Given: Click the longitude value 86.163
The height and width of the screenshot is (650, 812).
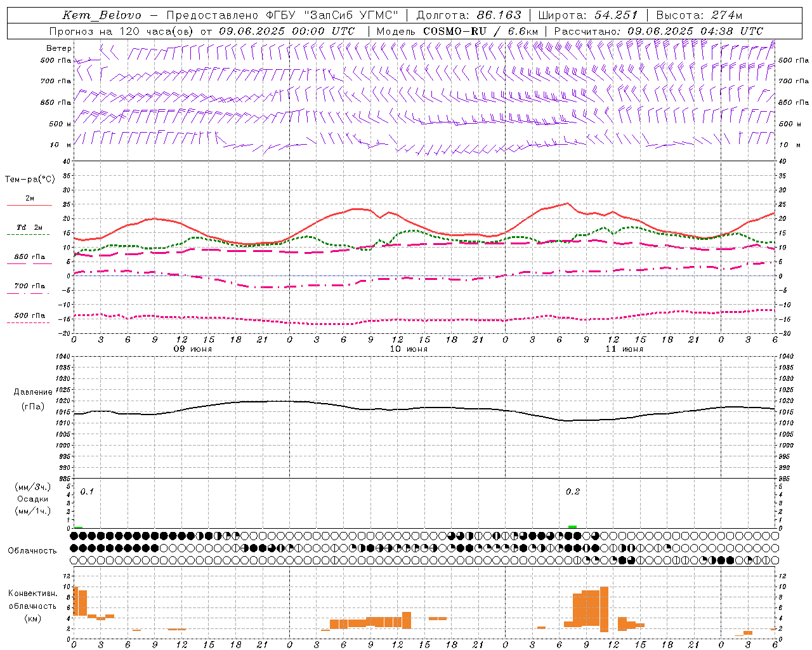Looking at the screenshot, I should pos(499,15).
